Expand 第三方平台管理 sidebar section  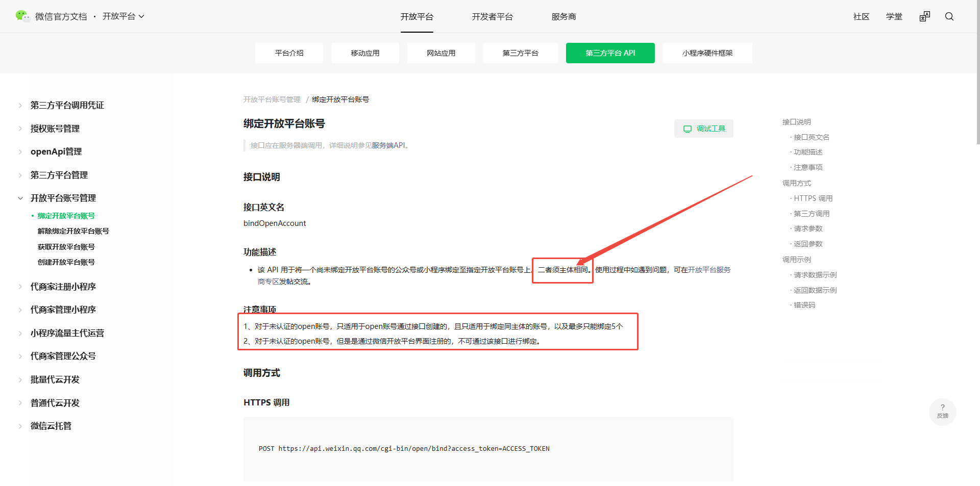[x=59, y=175]
